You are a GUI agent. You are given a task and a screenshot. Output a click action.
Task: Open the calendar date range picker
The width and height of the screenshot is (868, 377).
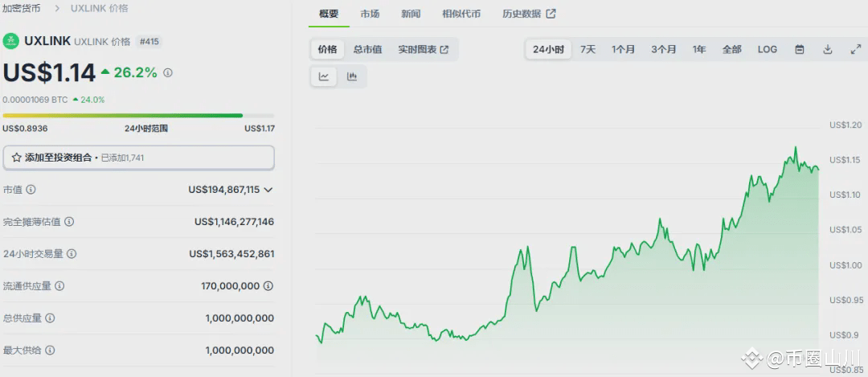click(x=800, y=49)
